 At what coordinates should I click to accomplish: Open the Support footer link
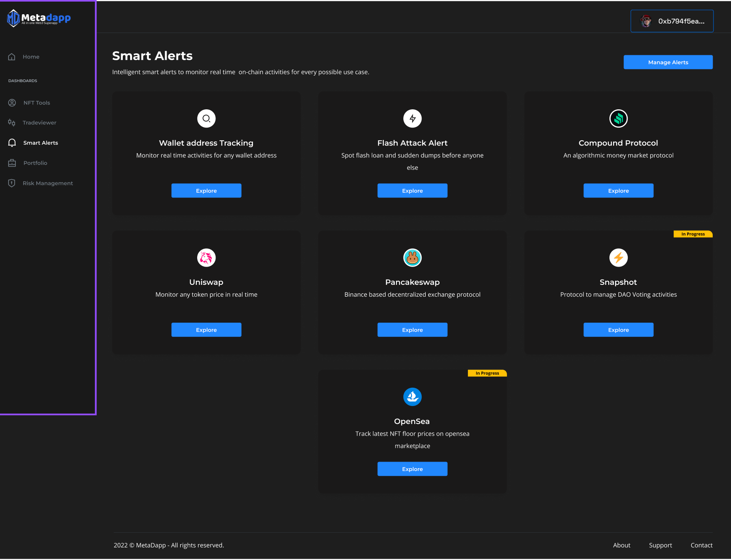pyautogui.click(x=661, y=546)
